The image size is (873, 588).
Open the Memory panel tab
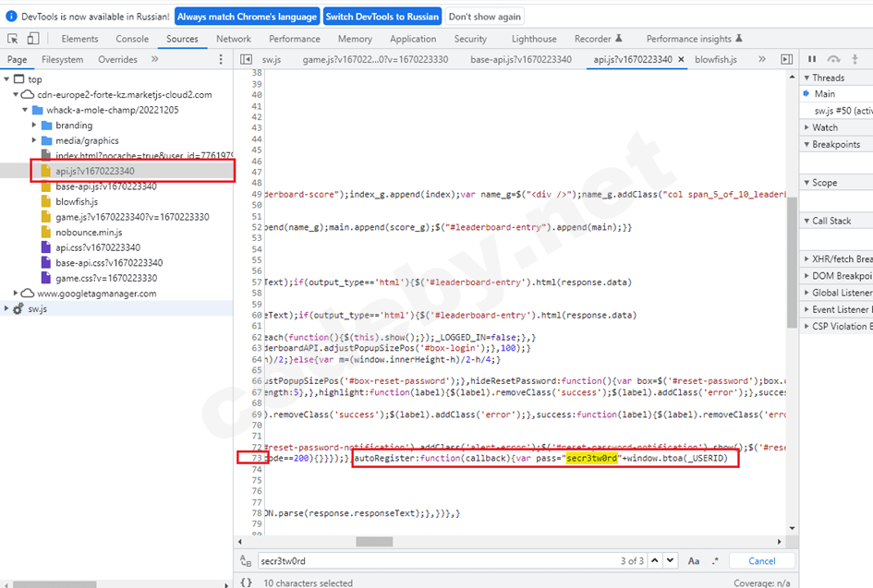coord(355,39)
